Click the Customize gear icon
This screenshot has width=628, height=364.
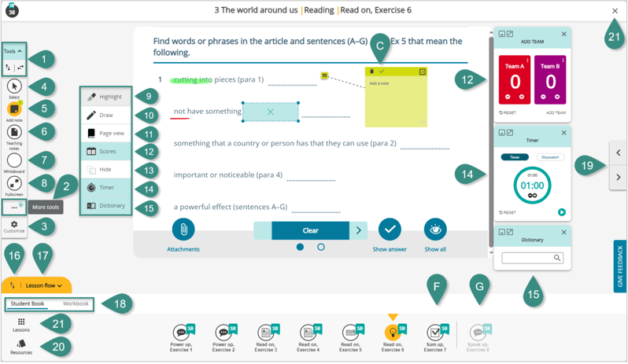[x=14, y=225]
